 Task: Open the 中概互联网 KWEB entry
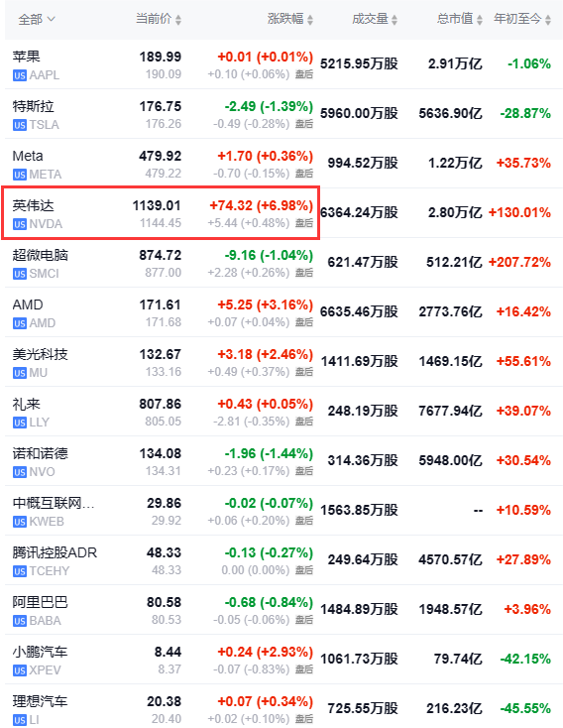283,510
